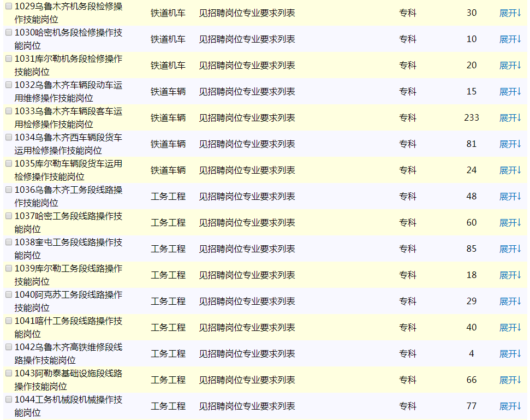The width and height of the screenshot is (530, 420).
Task: Show details of 1039 库尔勒工务段 row
Action: (510, 275)
